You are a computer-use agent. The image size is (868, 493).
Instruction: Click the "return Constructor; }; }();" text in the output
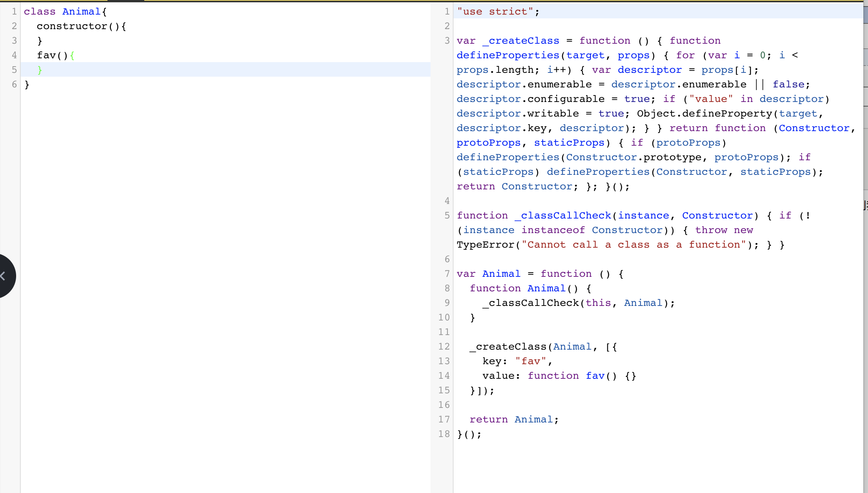point(543,186)
